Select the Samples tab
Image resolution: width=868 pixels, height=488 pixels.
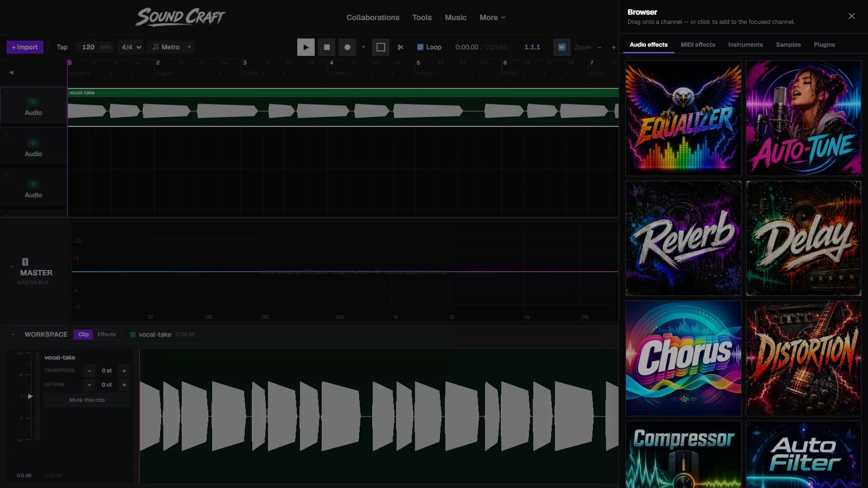click(x=788, y=44)
